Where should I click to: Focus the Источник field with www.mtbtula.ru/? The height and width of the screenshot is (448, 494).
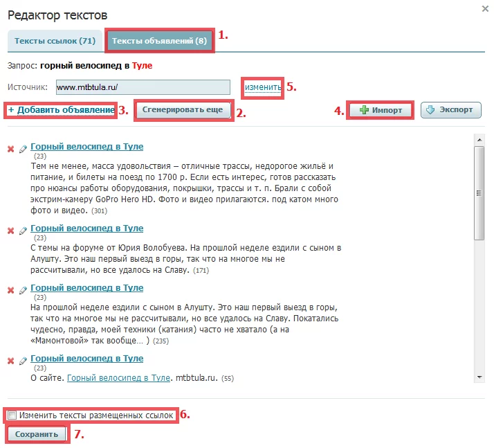coord(143,87)
